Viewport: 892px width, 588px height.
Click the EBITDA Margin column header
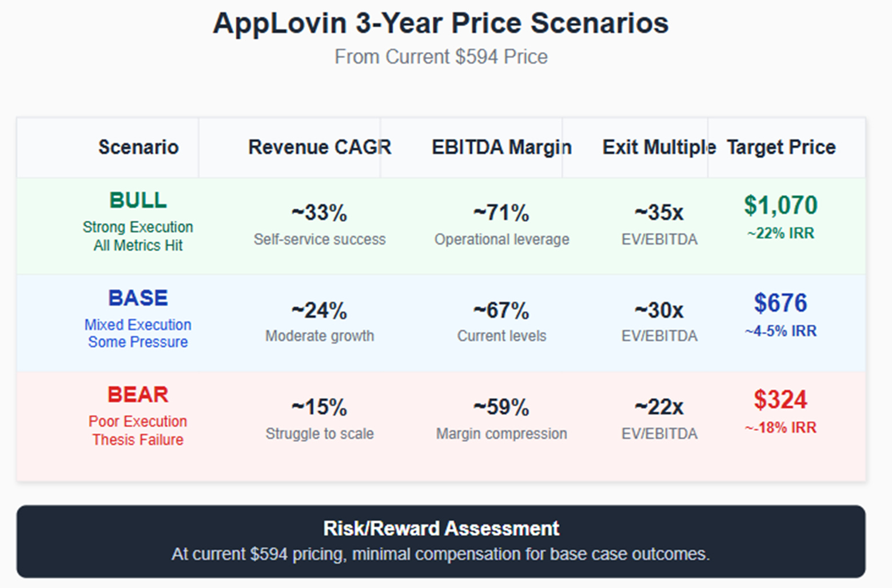tap(501, 147)
